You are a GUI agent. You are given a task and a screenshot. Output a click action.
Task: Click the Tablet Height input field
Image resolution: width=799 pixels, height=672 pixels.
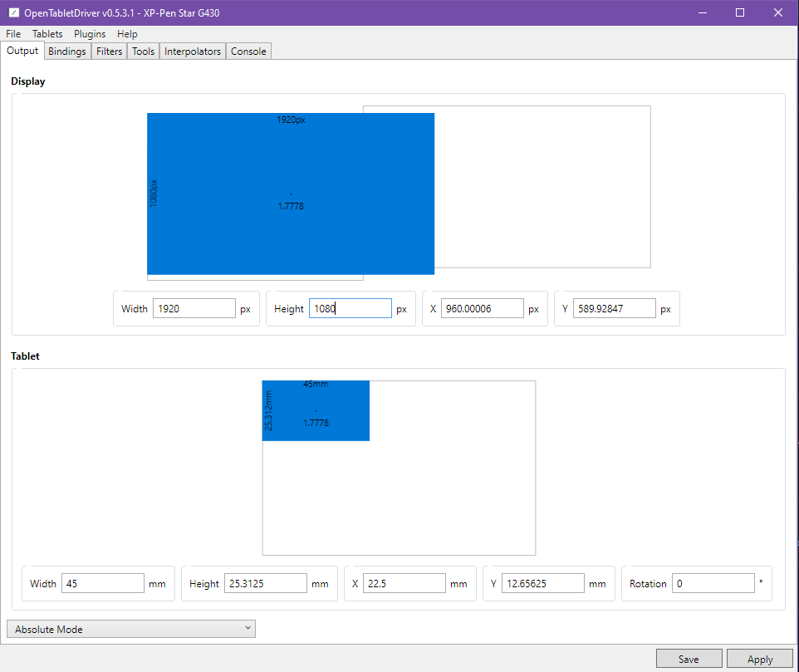(x=266, y=583)
